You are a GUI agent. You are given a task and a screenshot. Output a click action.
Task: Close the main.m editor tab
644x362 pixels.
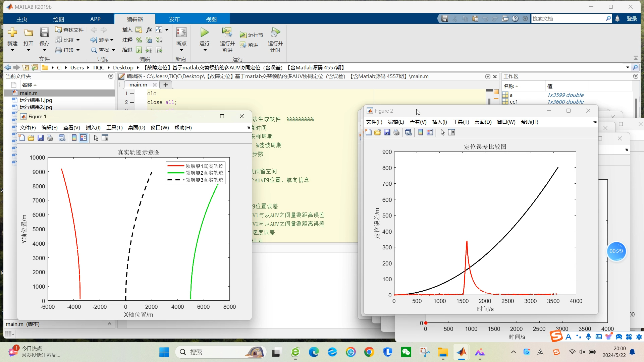pos(155,85)
